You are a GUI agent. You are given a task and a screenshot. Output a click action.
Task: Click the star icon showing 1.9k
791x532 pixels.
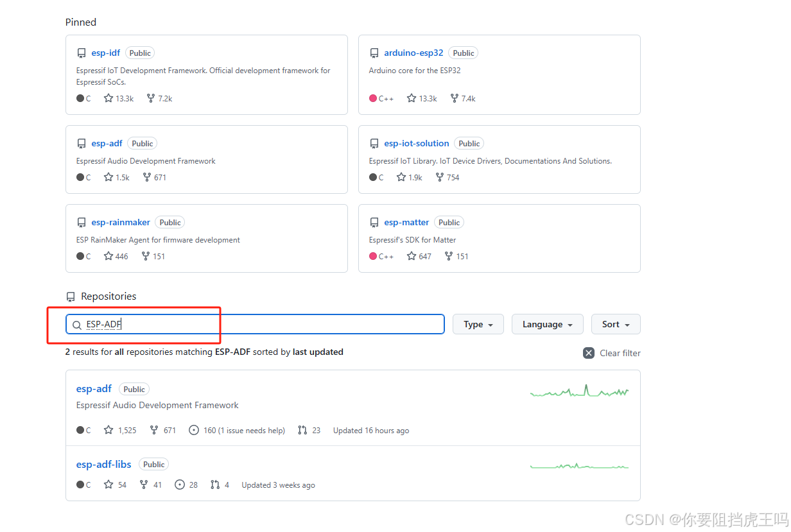click(401, 177)
